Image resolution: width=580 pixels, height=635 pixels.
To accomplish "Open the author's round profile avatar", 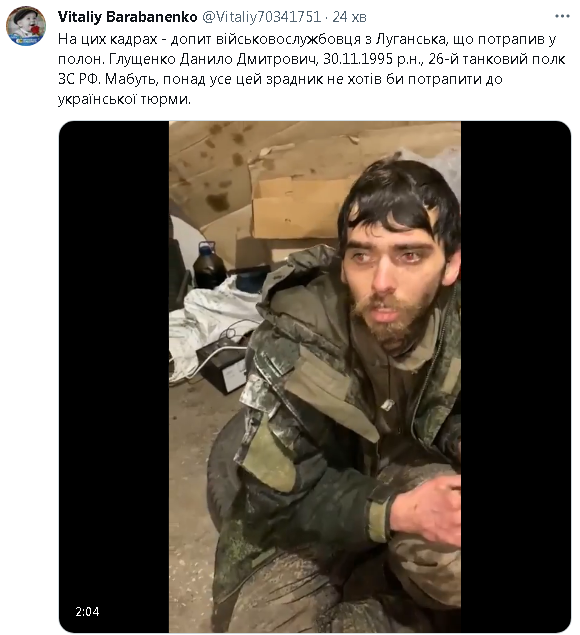I will [26, 26].
